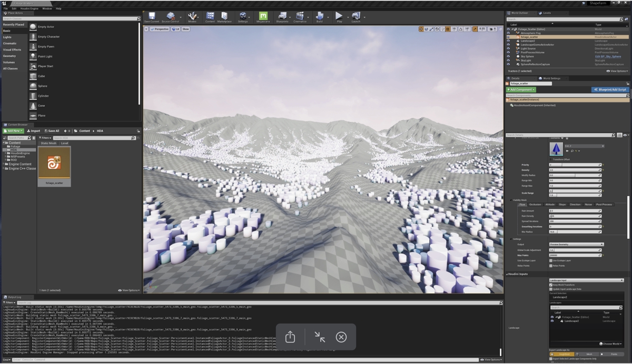This screenshot has height=364, width=632.
Task: Switch to the World Settings tab
Action: click(x=550, y=78)
